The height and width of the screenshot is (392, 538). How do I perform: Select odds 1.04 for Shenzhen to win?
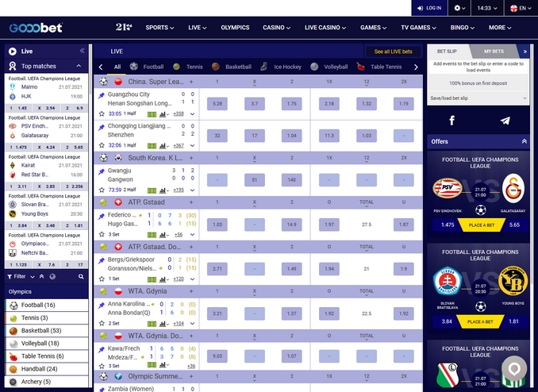pyautogui.click(x=292, y=136)
